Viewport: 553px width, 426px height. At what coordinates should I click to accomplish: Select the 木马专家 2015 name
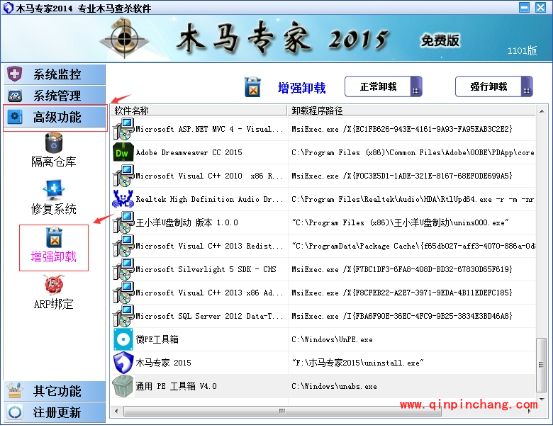pyautogui.click(x=163, y=363)
